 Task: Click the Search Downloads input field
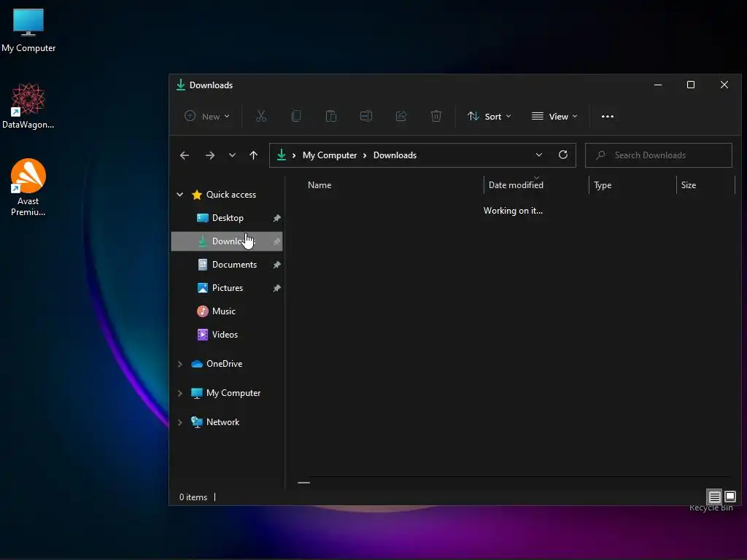(x=659, y=155)
